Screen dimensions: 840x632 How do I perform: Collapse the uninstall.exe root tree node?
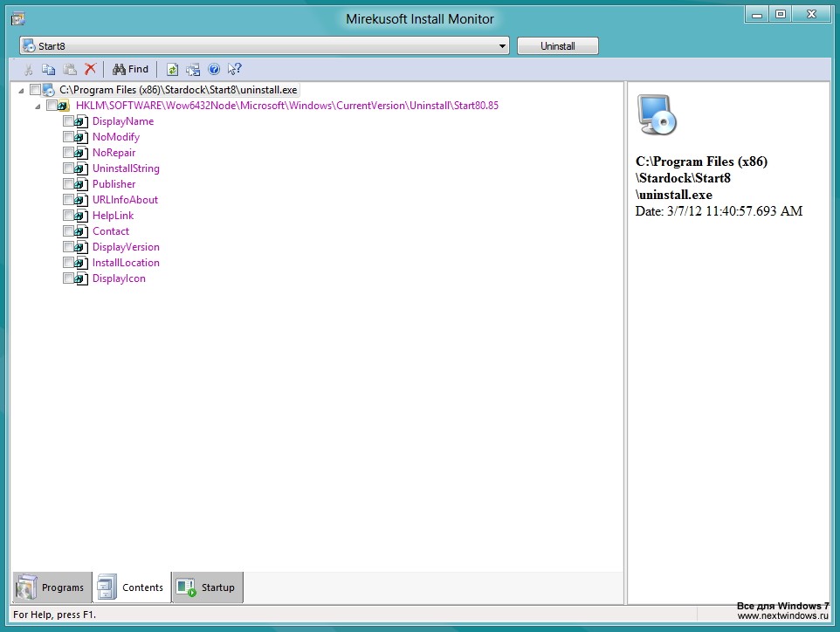pyautogui.click(x=21, y=91)
